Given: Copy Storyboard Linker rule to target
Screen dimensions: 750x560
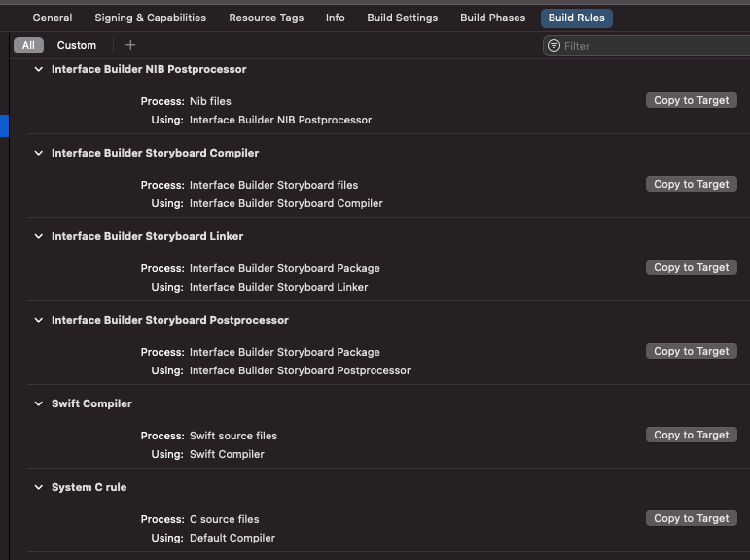Looking at the screenshot, I should (692, 267).
